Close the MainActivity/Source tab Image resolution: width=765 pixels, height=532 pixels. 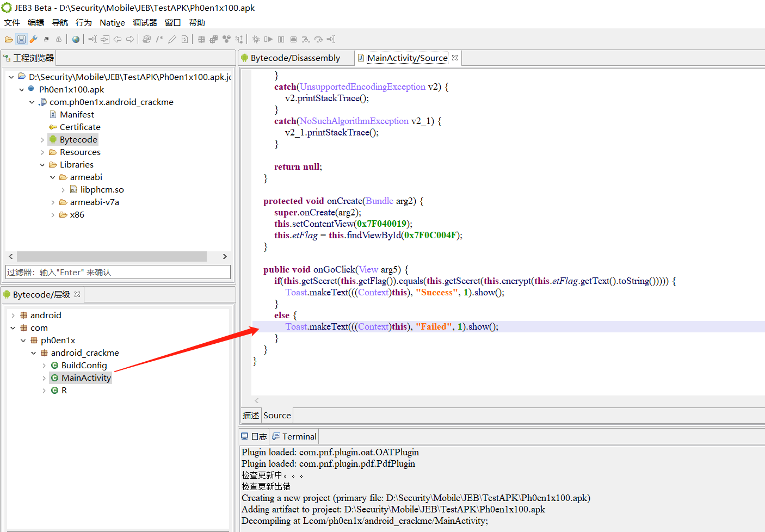click(x=455, y=58)
